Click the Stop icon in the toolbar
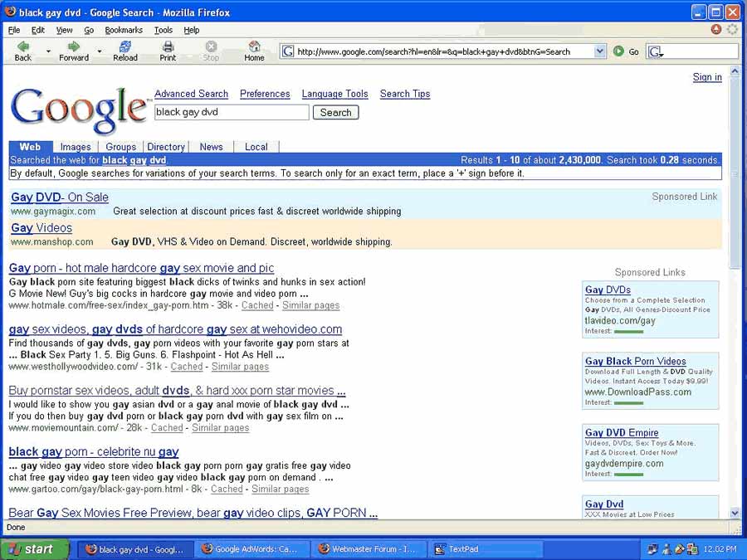This screenshot has height=560, width=747. click(211, 46)
